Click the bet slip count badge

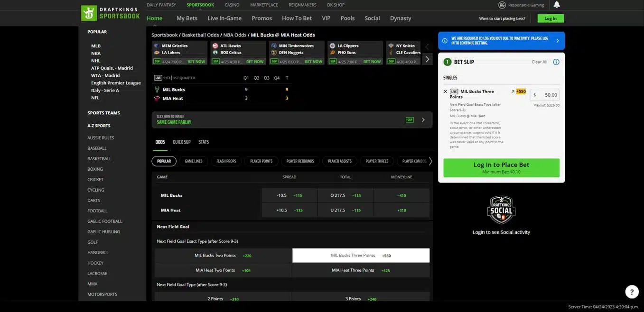(447, 62)
